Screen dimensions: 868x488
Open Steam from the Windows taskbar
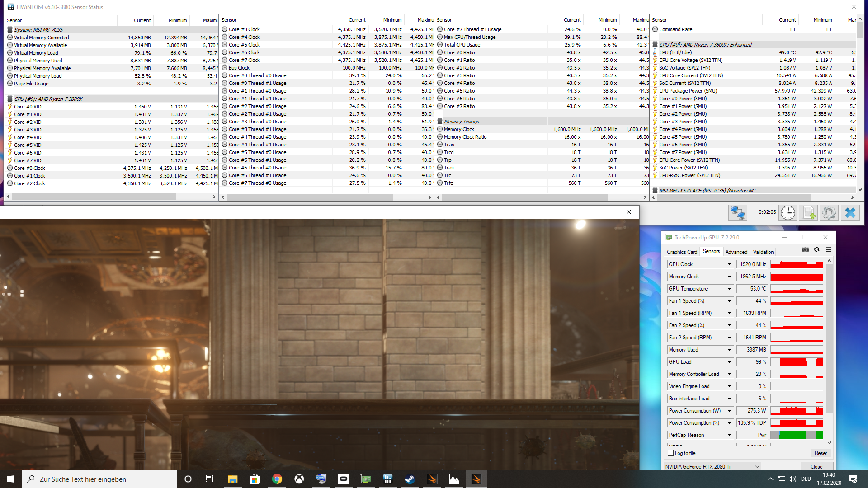click(x=410, y=479)
